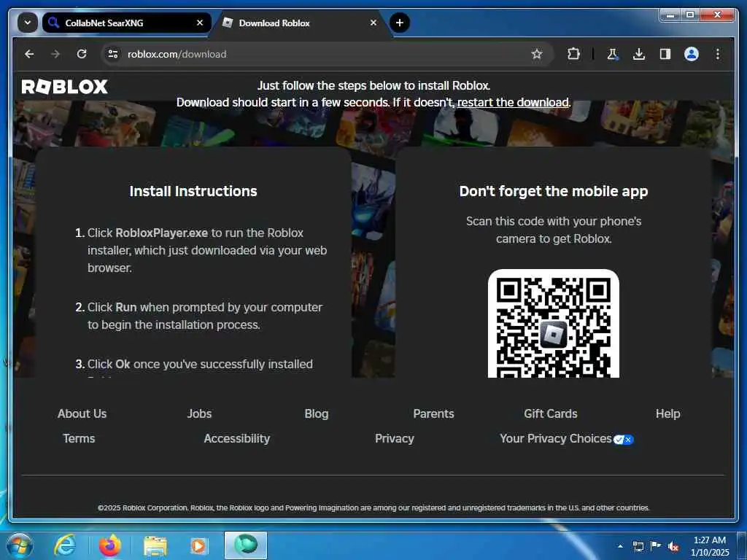Launch Firefox from the taskbar

point(110,545)
